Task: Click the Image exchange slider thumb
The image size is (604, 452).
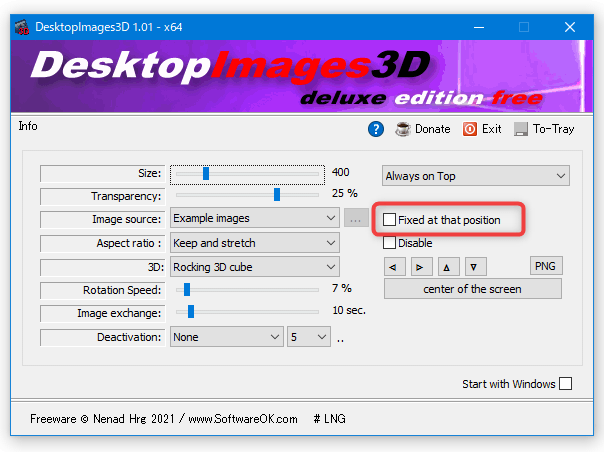Action: 191,311
